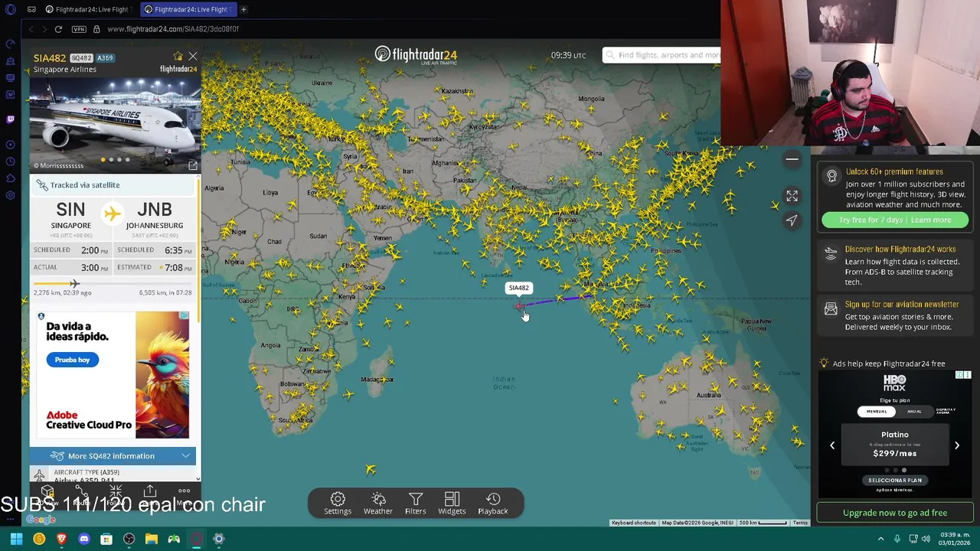Open the Settings gear in map toolbar
The height and width of the screenshot is (551, 980).
[338, 504]
